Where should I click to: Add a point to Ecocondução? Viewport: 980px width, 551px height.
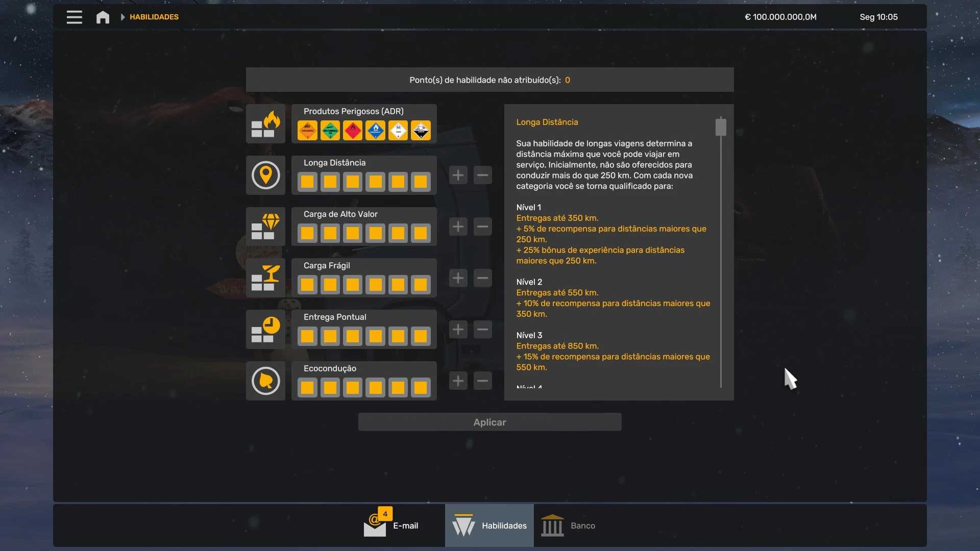458,381
